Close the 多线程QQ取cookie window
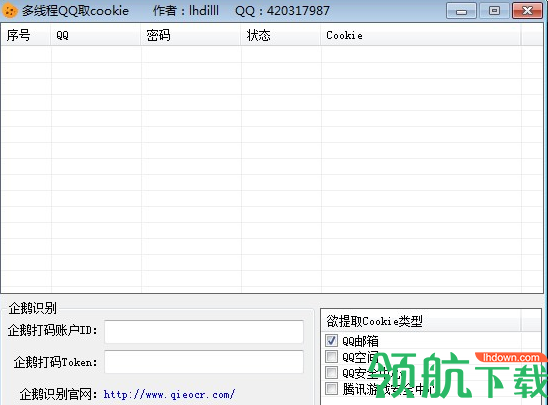 (x=527, y=11)
